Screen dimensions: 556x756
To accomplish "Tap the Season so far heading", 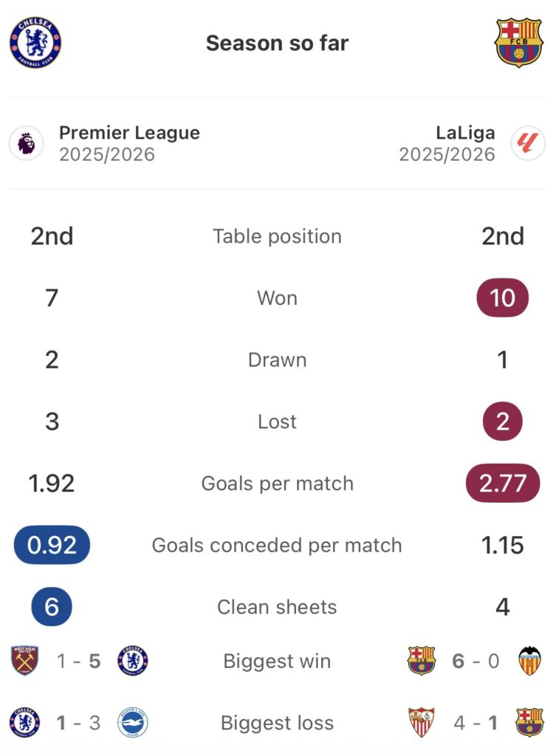I will point(277,43).
